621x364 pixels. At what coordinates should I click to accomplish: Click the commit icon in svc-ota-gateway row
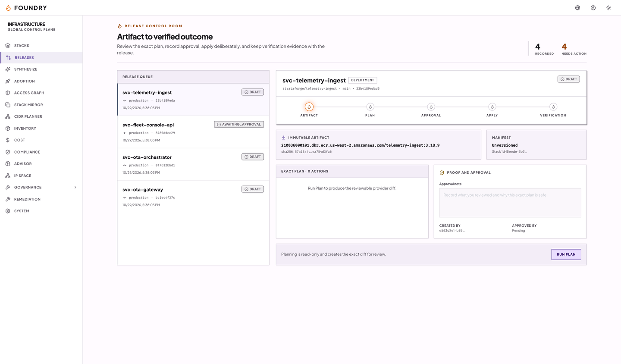[x=125, y=198]
